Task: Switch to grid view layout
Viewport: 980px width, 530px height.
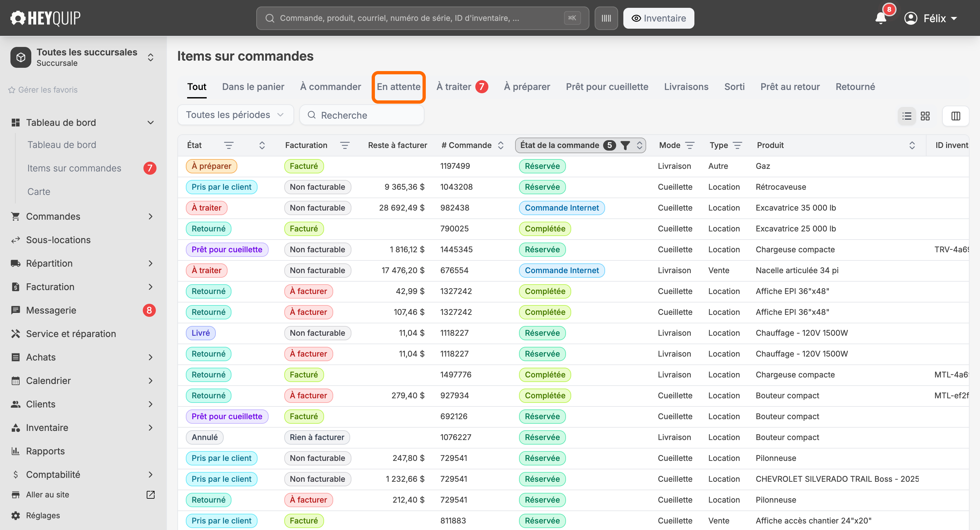Action: click(925, 116)
